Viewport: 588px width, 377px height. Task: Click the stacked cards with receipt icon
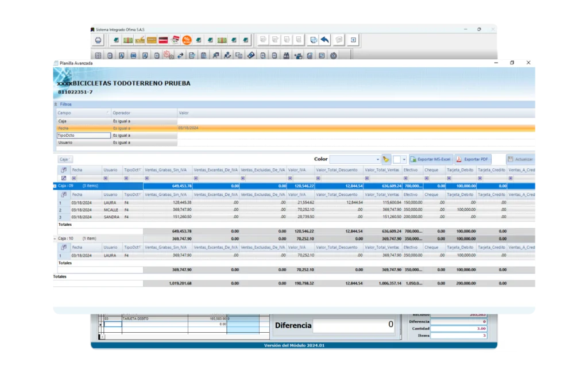point(175,40)
